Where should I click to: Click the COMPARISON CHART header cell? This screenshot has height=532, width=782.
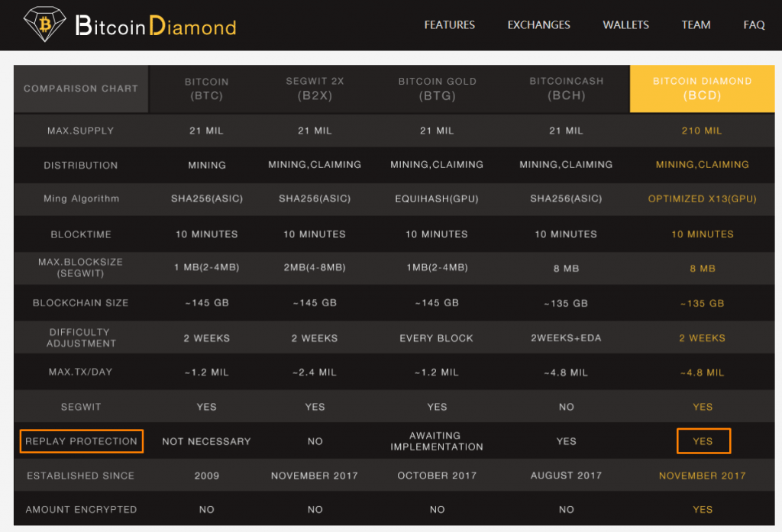[81, 89]
